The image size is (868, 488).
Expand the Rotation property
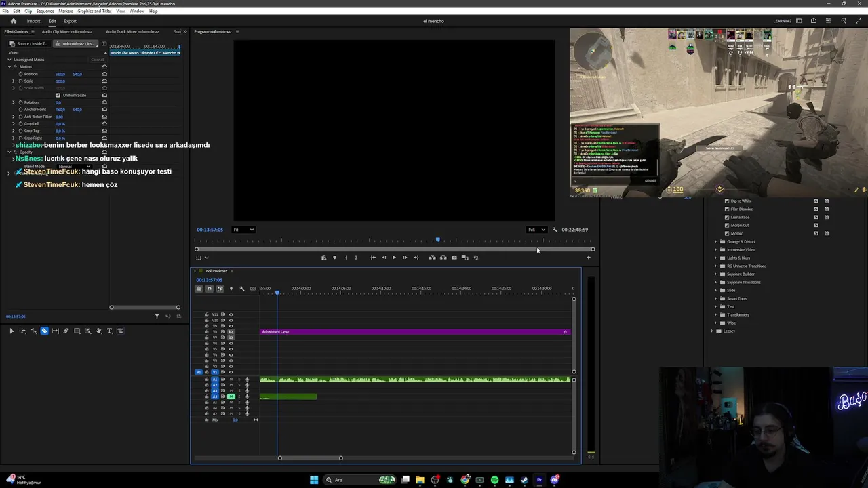13,102
